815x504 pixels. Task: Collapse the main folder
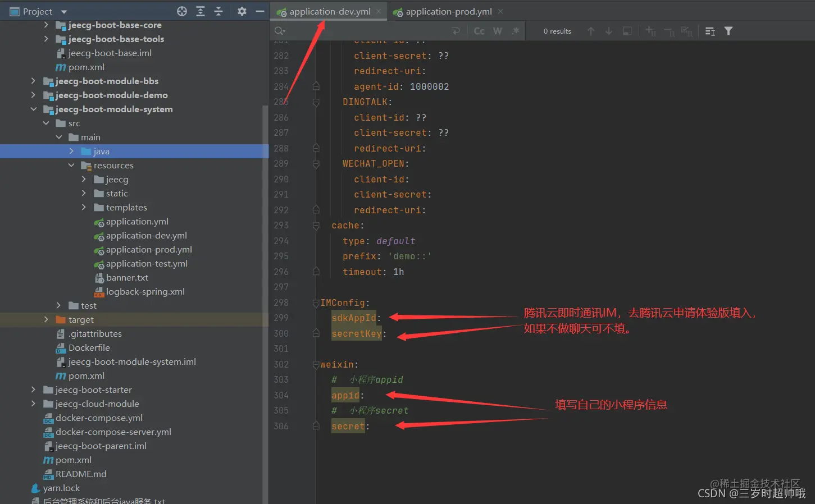pos(58,137)
